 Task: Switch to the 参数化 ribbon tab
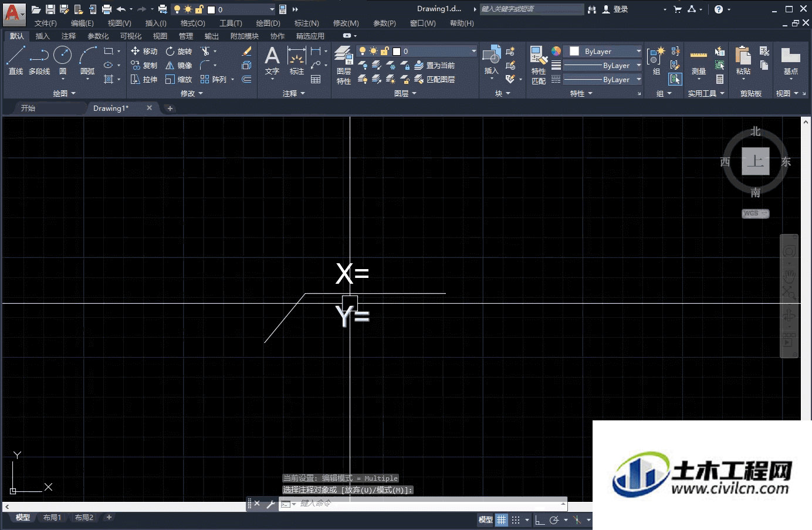tap(98, 36)
